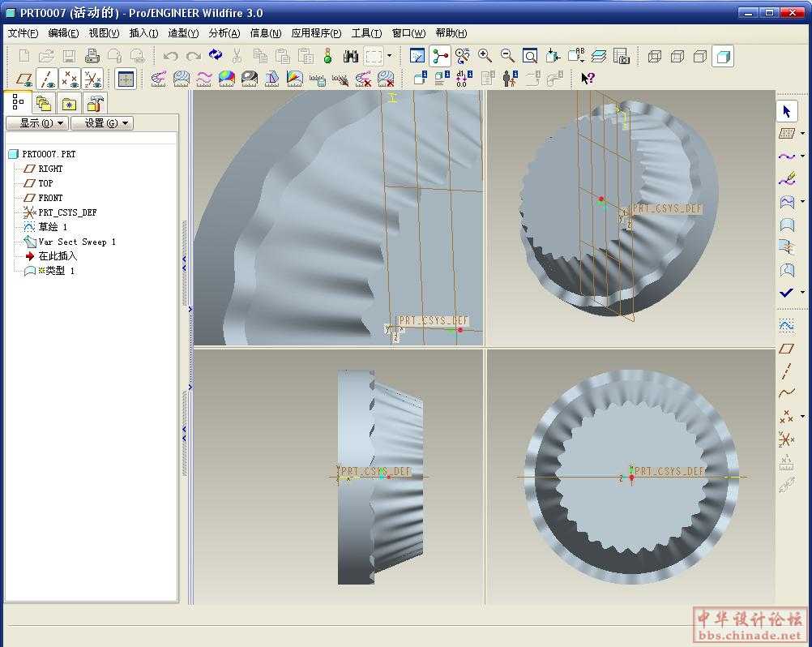The height and width of the screenshot is (647, 812).
Task: Click the Context help cursor-question icon
Action: pos(588,78)
